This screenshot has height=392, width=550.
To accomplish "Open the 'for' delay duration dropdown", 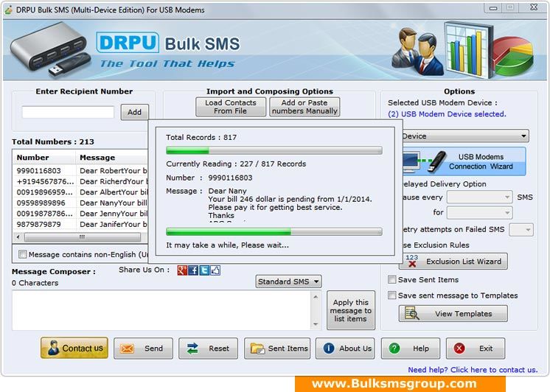I will point(479,212).
